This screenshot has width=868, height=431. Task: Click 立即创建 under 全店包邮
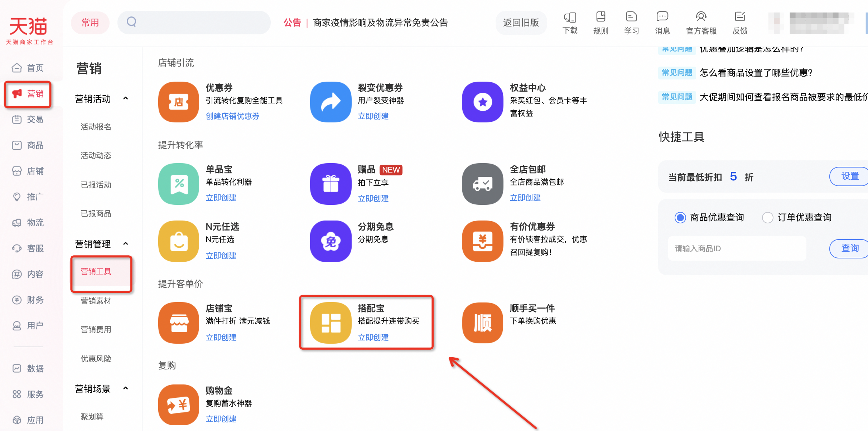tap(525, 198)
